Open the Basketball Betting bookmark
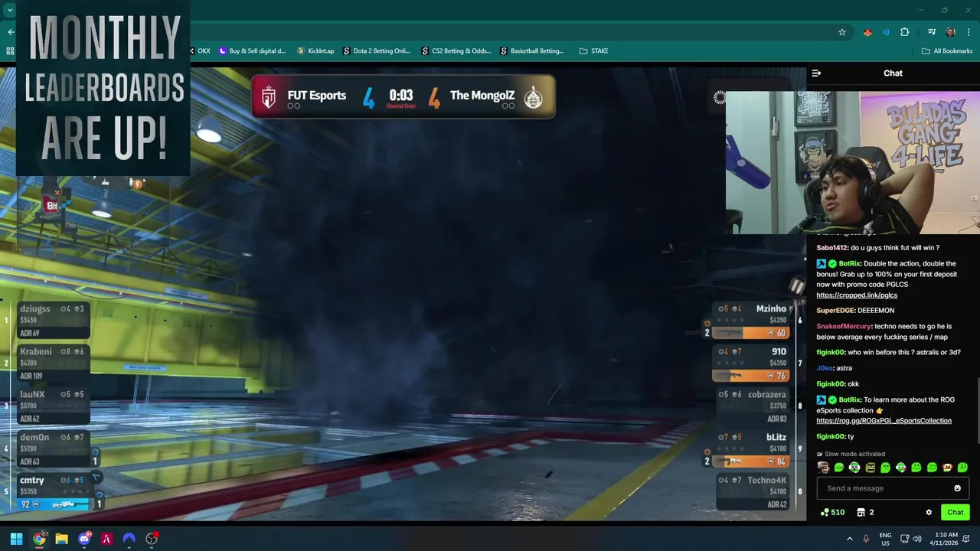Viewport: 980px width, 551px height. click(x=532, y=51)
